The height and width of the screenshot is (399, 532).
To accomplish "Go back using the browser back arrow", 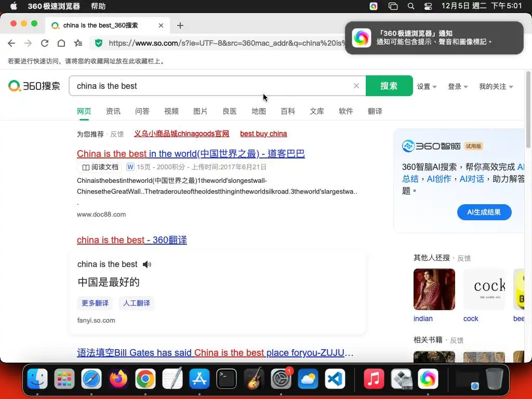I will [11, 43].
